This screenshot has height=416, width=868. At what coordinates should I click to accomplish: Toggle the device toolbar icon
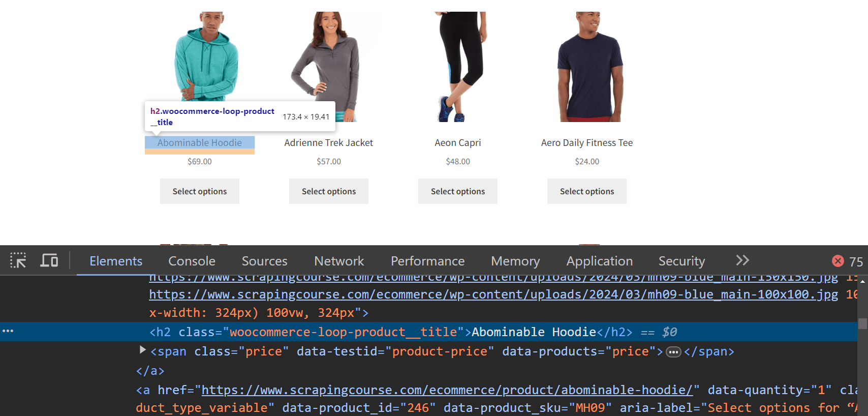tap(49, 260)
